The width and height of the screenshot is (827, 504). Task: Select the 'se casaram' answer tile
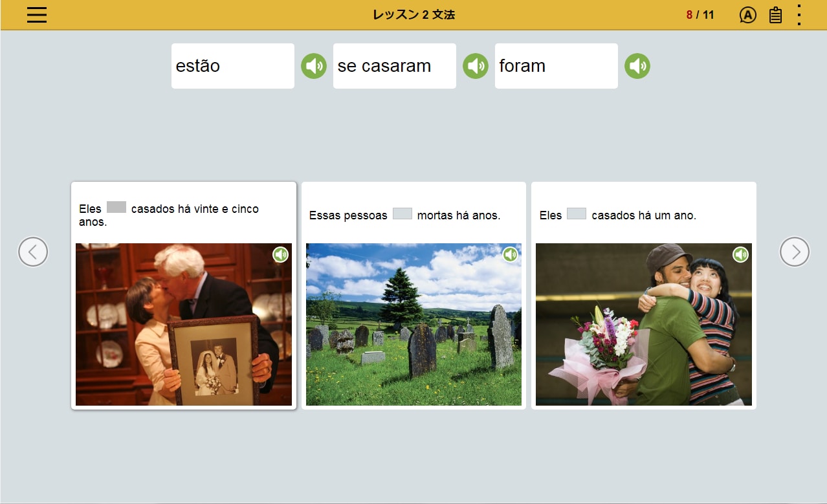(395, 66)
